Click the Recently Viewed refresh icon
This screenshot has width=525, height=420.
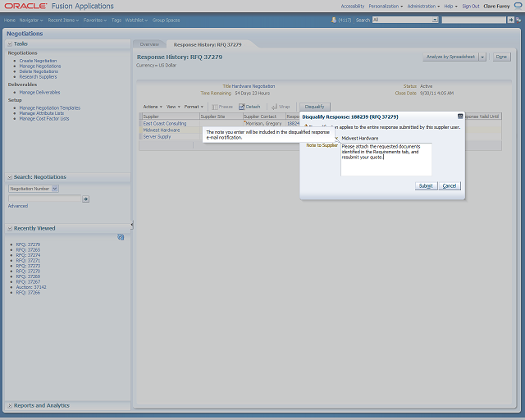point(121,237)
